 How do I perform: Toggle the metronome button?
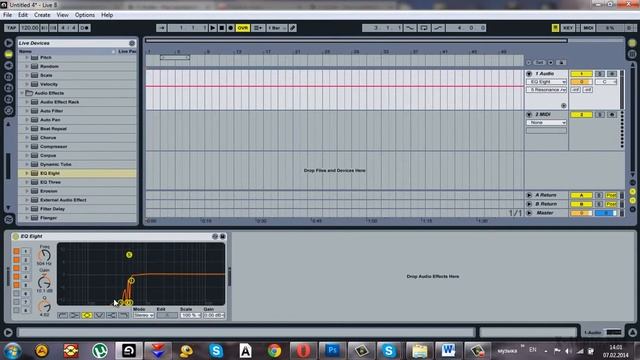coord(84,28)
